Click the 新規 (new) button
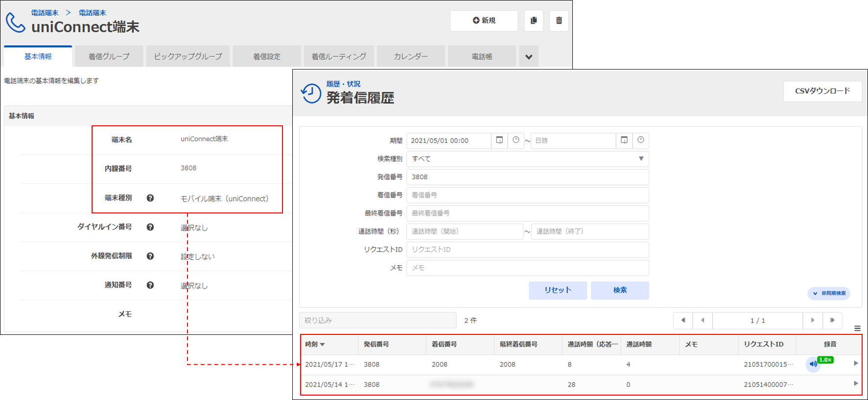 pyautogui.click(x=484, y=21)
